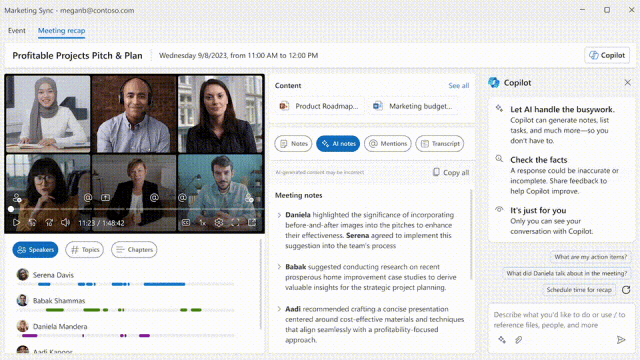This screenshot has height=360, width=640.
Task: Choose 'What did Daniela talk about' suggestion
Action: 567,273
